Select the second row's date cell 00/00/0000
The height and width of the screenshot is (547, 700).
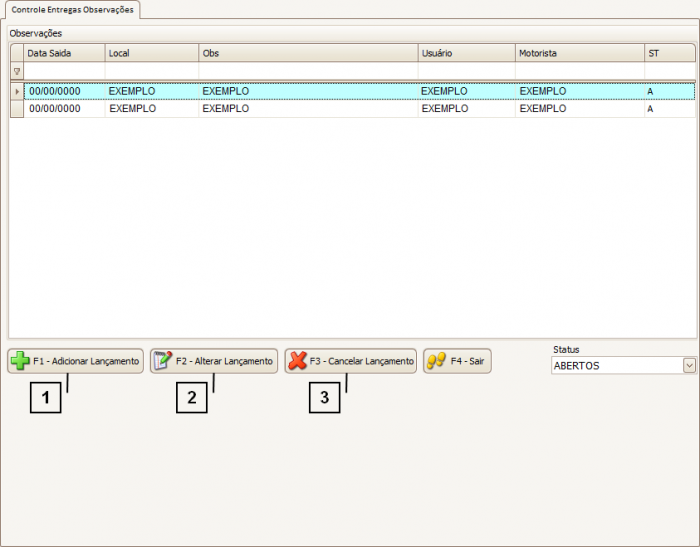click(x=55, y=109)
